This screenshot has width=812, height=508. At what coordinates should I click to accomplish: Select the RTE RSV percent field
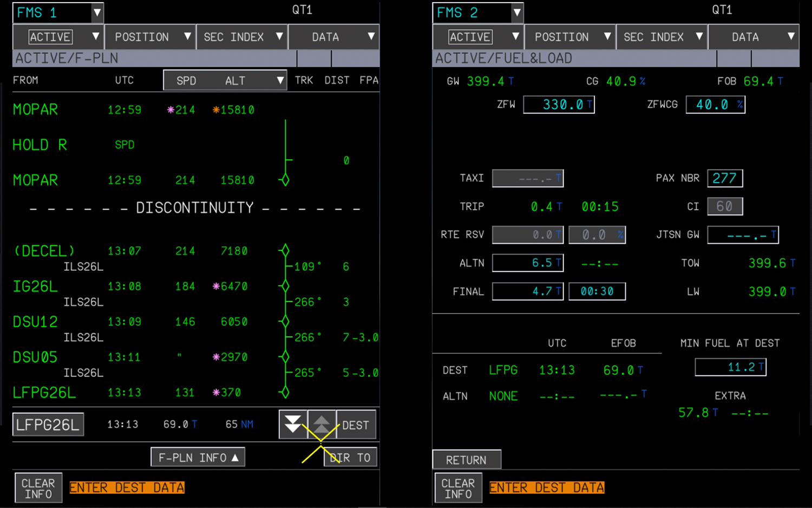pos(597,235)
